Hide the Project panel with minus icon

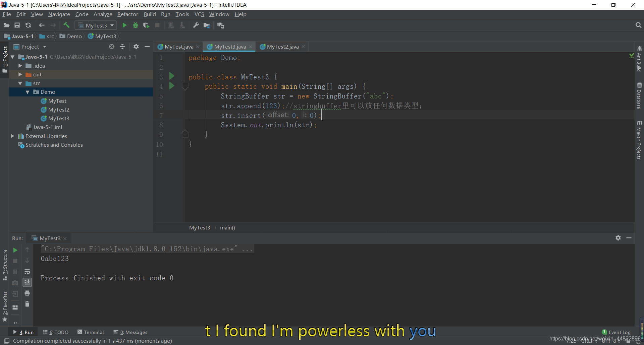point(147,47)
